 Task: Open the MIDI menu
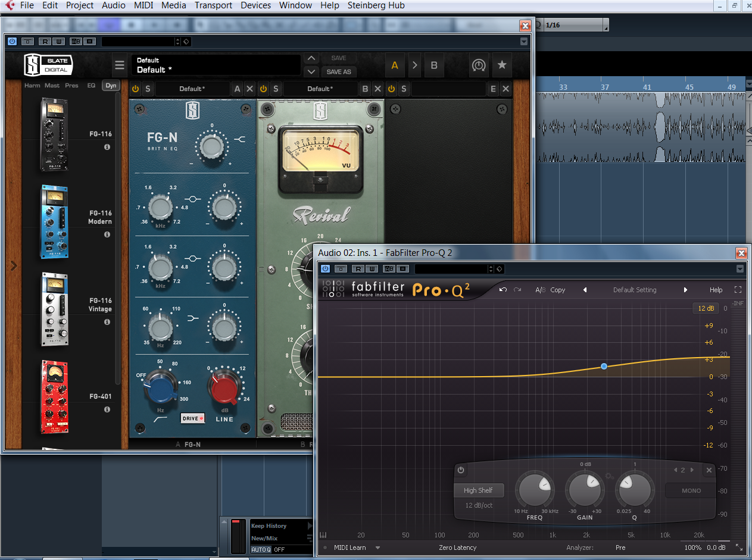(x=143, y=5)
